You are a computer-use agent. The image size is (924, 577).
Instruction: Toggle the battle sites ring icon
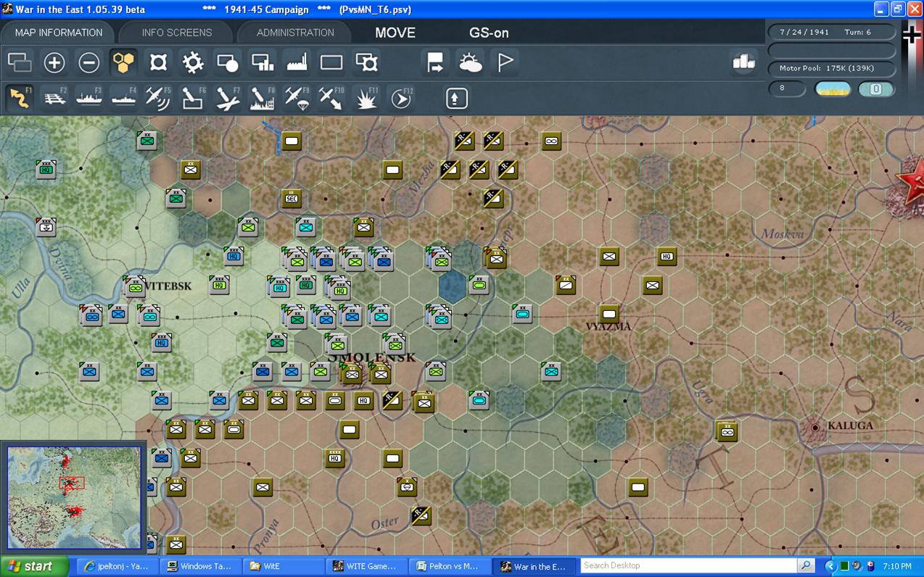[x=158, y=63]
